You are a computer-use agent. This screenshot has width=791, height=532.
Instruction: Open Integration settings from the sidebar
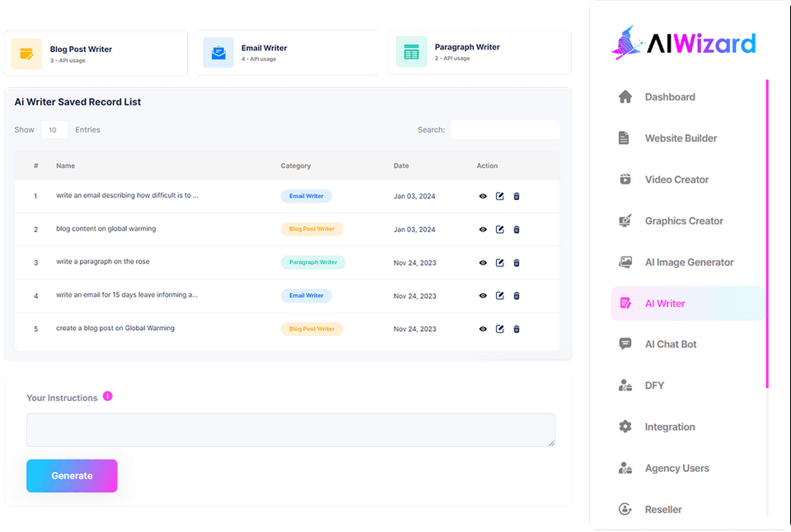(x=670, y=427)
